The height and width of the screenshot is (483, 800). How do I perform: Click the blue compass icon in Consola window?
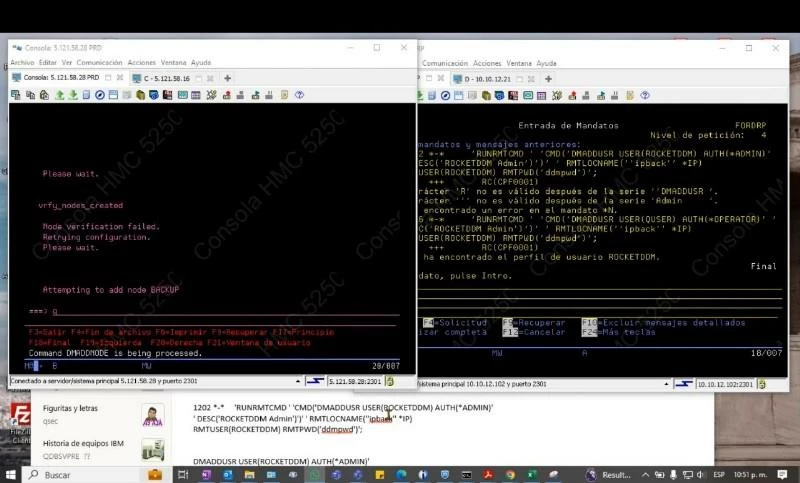(x=100, y=95)
